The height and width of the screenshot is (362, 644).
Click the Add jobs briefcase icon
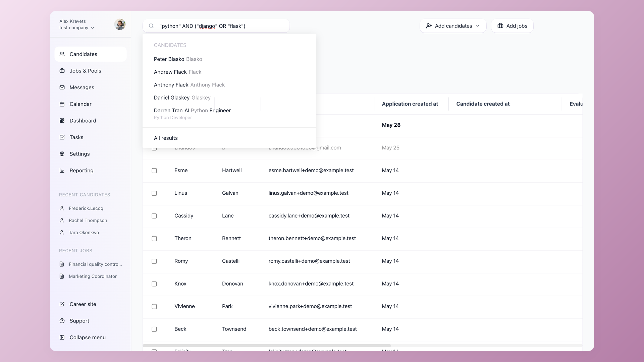coord(500,26)
